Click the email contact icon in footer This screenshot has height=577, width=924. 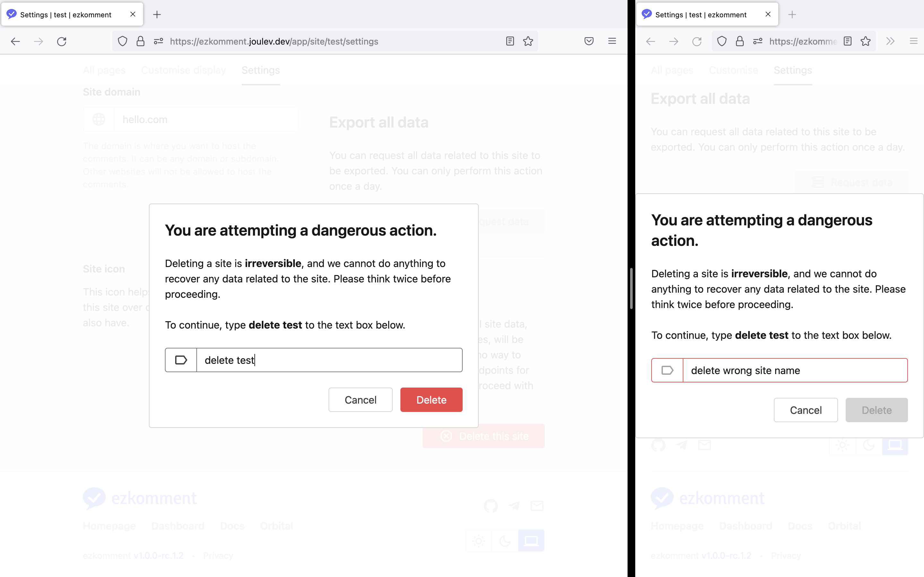537,506
